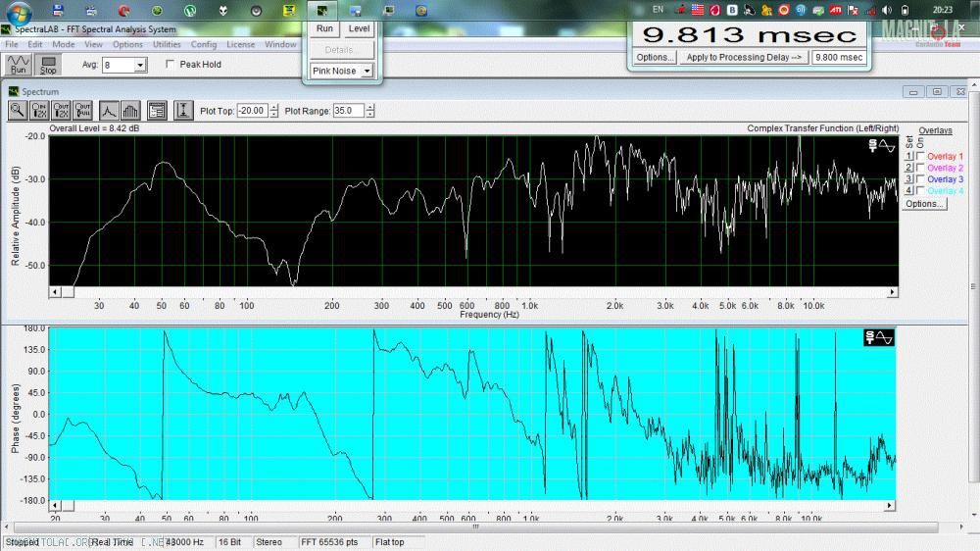The height and width of the screenshot is (551, 980).
Task: Open the Mode menu
Action: click(x=63, y=44)
